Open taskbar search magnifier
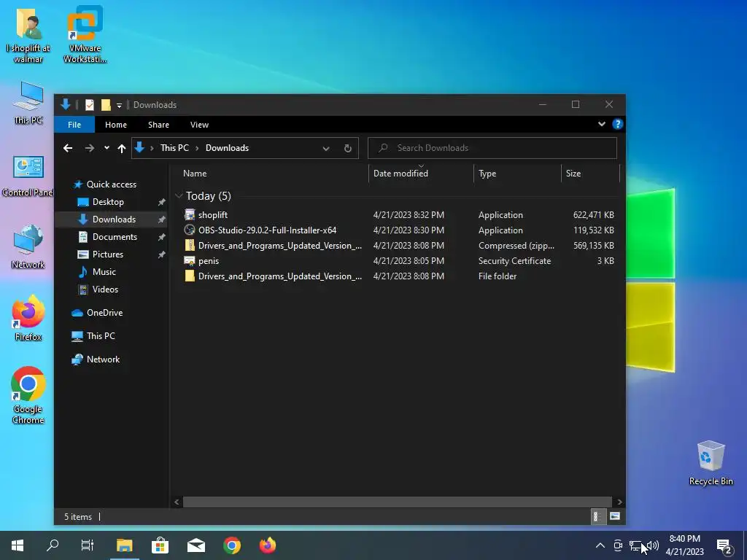 click(53, 545)
